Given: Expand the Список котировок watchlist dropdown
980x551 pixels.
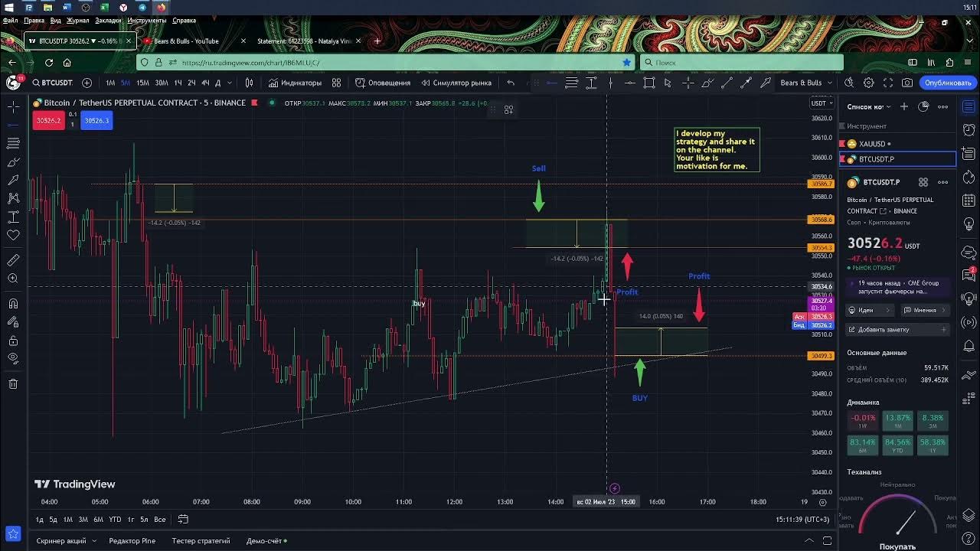Looking at the screenshot, I should (869, 106).
